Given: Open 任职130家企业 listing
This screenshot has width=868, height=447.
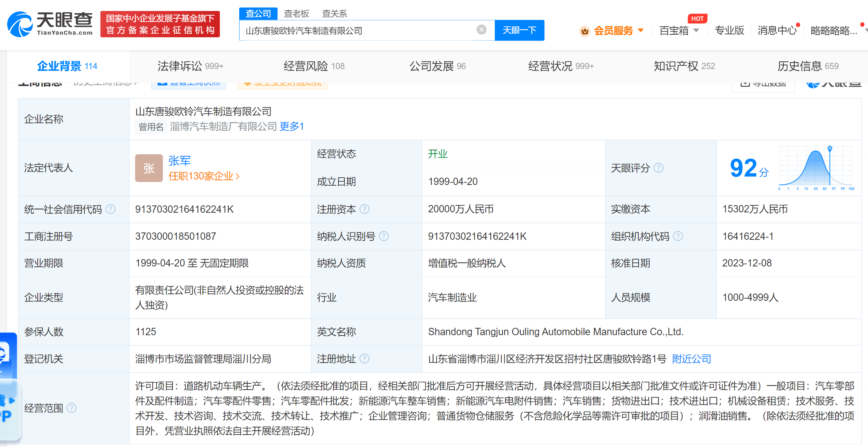Looking at the screenshot, I should click(x=204, y=176).
